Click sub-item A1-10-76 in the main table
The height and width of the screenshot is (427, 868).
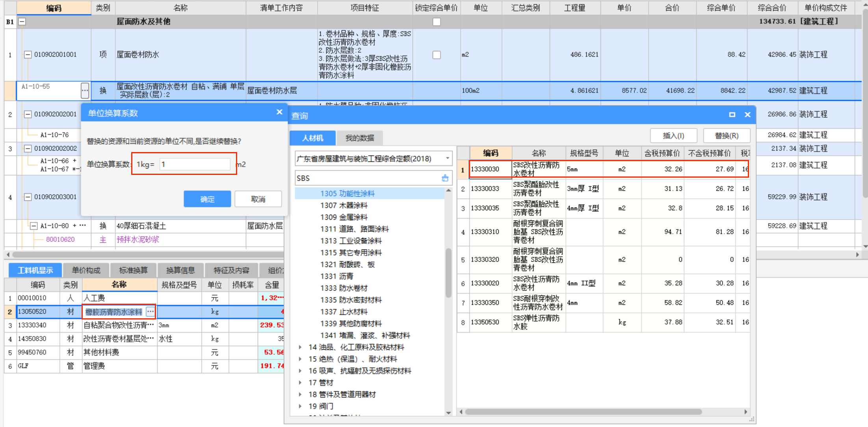(54, 135)
